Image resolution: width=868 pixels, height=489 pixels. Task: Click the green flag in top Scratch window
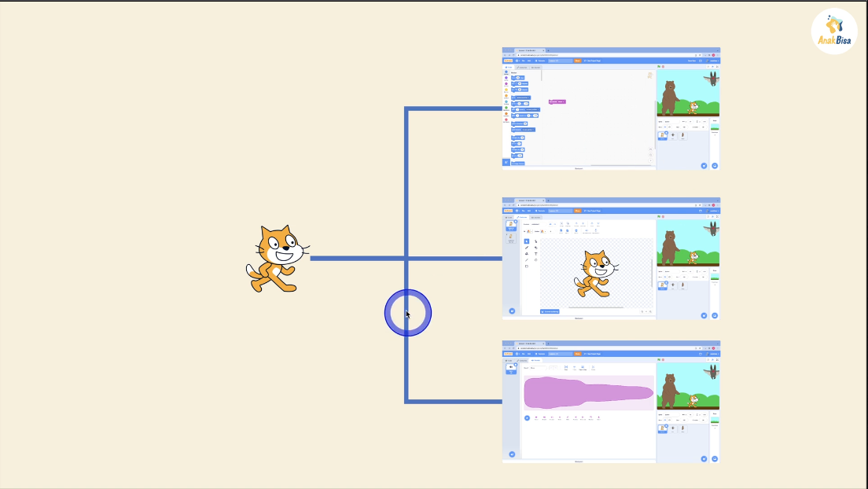coord(659,67)
